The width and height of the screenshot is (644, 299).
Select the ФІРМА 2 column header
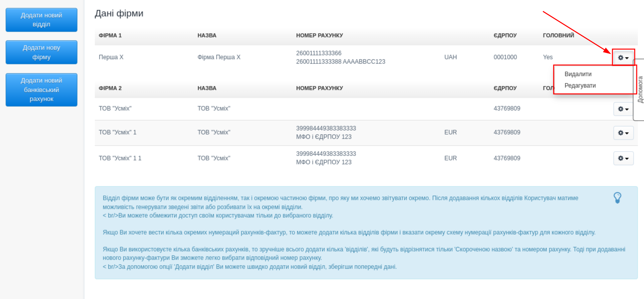pyautogui.click(x=110, y=88)
